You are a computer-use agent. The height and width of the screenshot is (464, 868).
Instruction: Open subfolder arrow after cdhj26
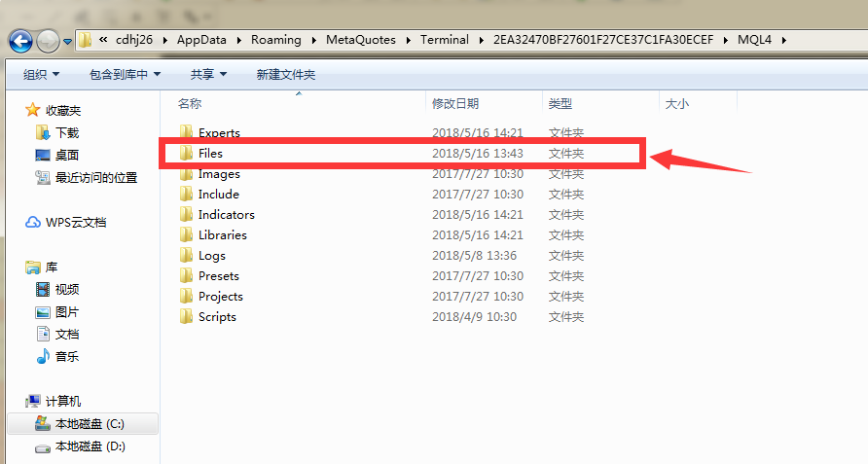pyautogui.click(x=165, y=40)
